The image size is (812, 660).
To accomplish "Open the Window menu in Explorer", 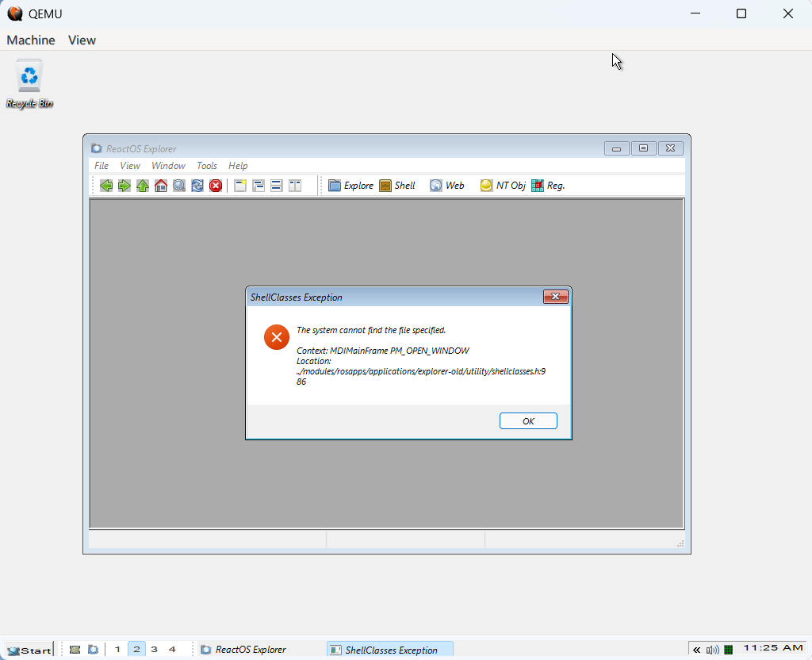I will tap(168, 166).
